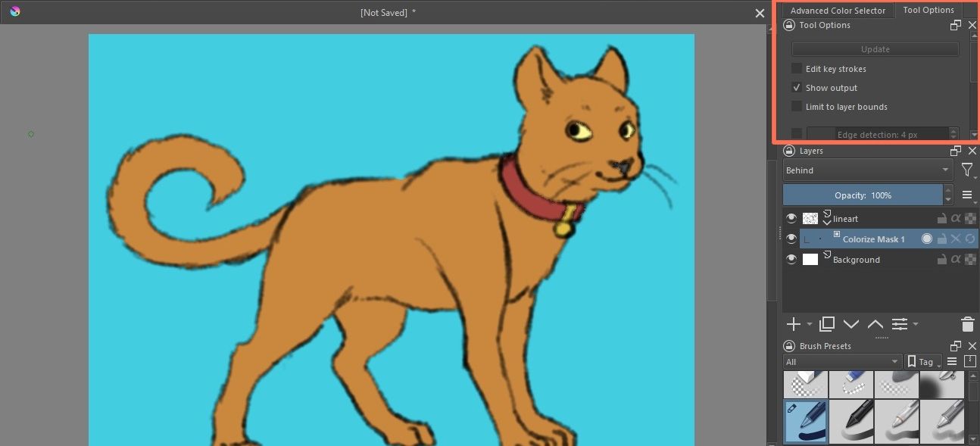Adjust the Opacity slider in the Layers panel

tap(863, 195)
